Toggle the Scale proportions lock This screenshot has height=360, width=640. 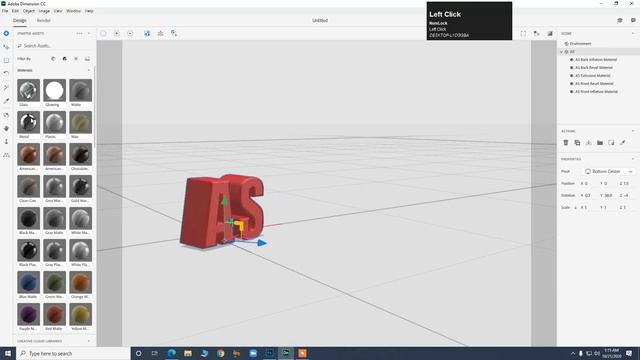(576, 208)
